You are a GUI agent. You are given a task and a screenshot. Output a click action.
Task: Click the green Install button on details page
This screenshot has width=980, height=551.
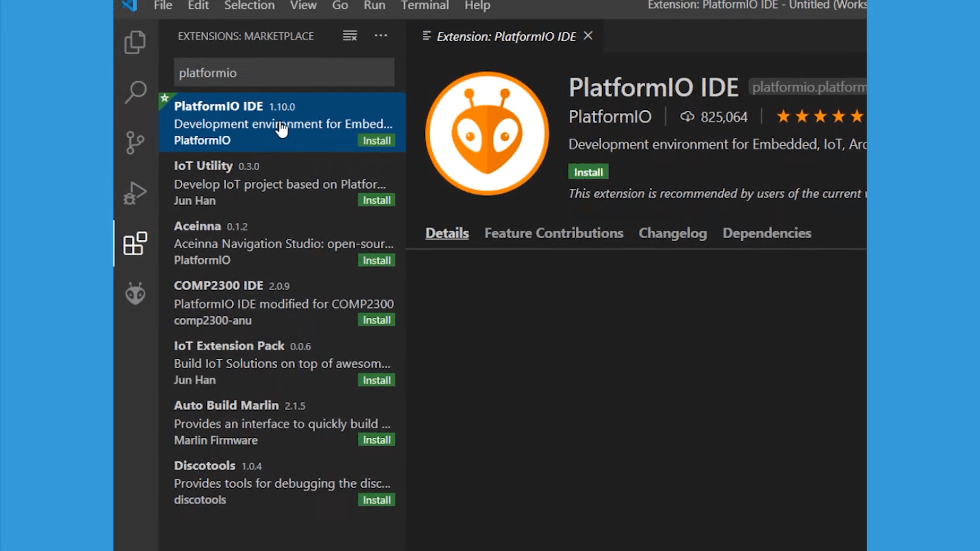588,172
